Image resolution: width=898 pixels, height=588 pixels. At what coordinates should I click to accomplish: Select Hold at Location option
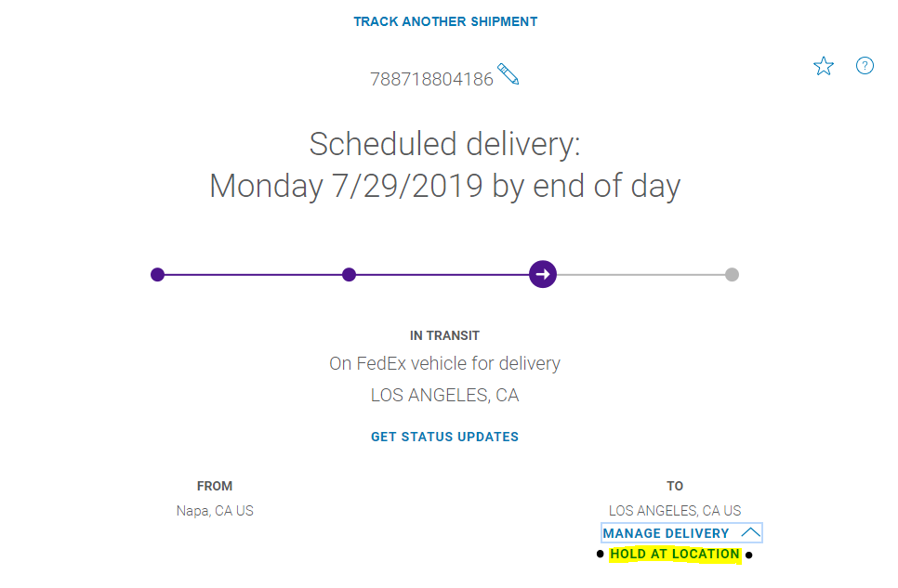[x=675, y=555]
